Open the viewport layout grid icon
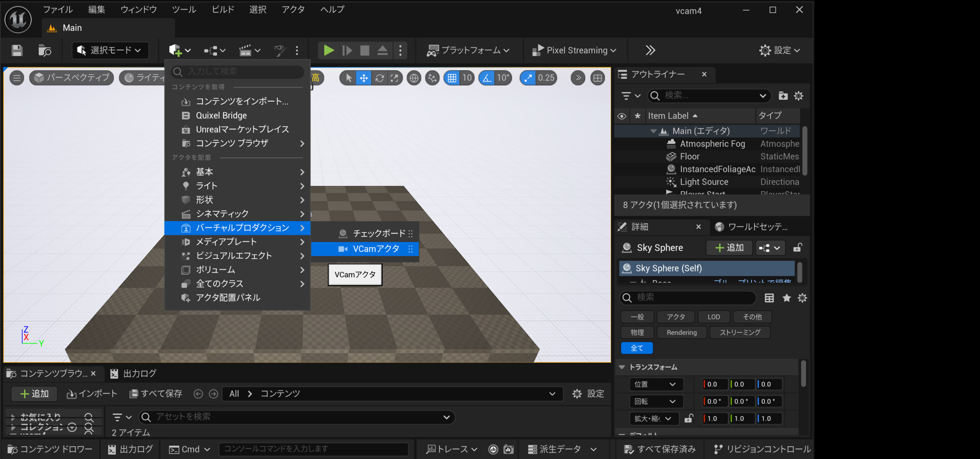Image resolution: width=980 pixels, height=459 pixels. click(597, 78)
